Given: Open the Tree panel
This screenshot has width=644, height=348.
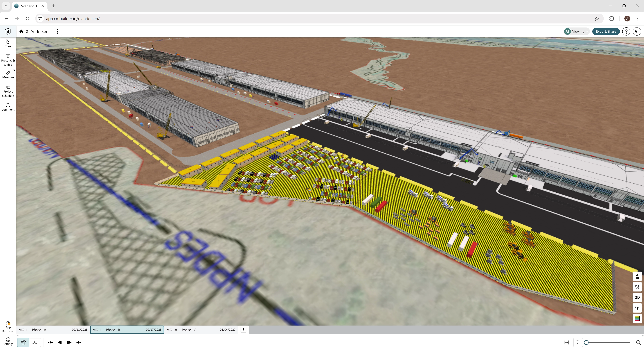Looking at the screenshot, I should pos(8,43).
